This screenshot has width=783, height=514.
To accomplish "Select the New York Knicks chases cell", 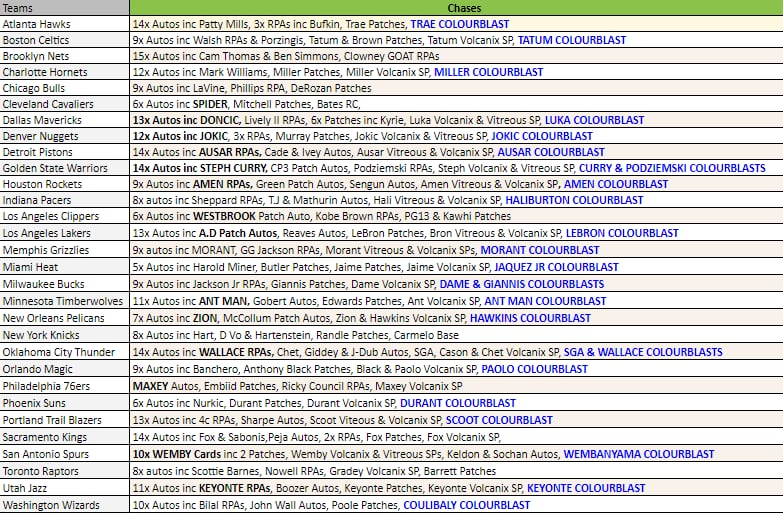I will (x=455, y=336).
